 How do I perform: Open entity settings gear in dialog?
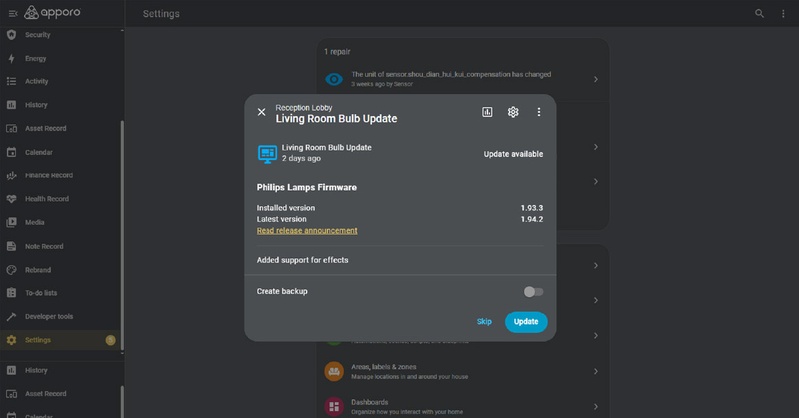(513, 112)
